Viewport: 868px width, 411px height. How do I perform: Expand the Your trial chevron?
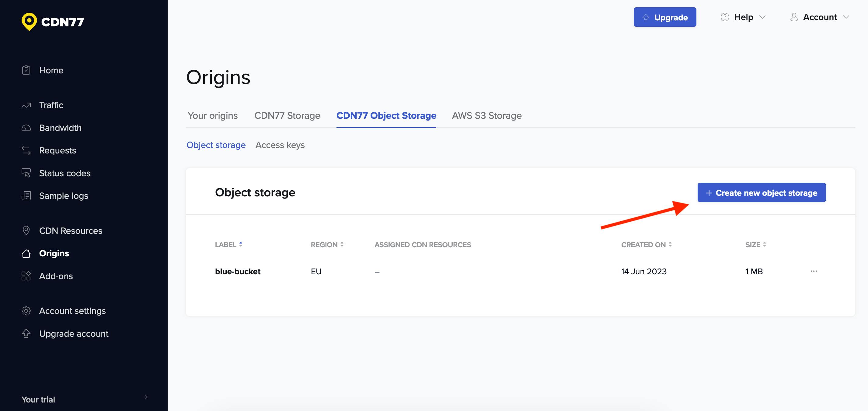[x=146, y=397]
